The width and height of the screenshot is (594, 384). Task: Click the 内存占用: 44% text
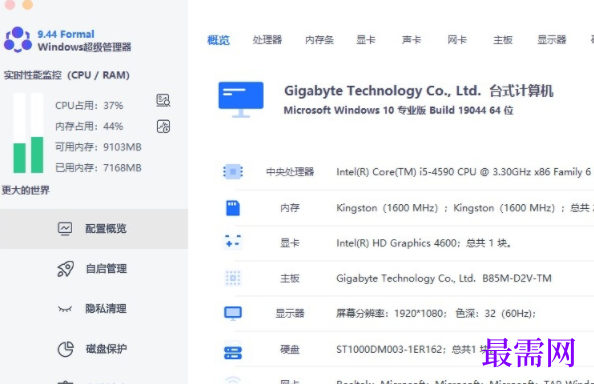(x=89, y=126)
